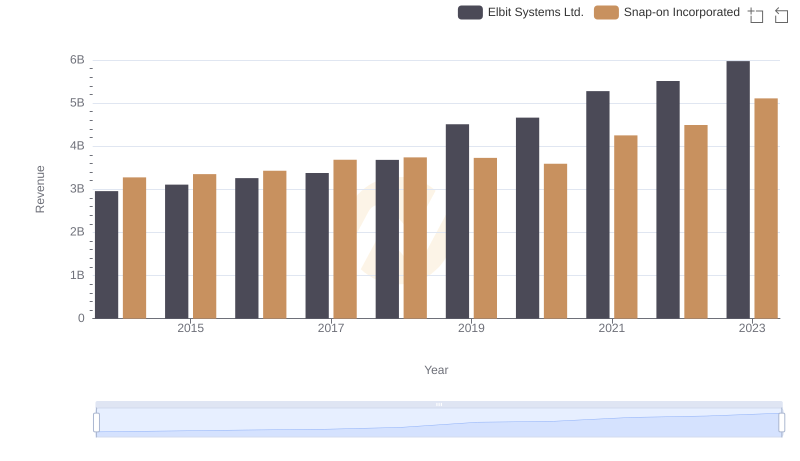800x461 pixels.
Task: Click the Elbit Systems bar for 2015
Action: tap(177, 251)
